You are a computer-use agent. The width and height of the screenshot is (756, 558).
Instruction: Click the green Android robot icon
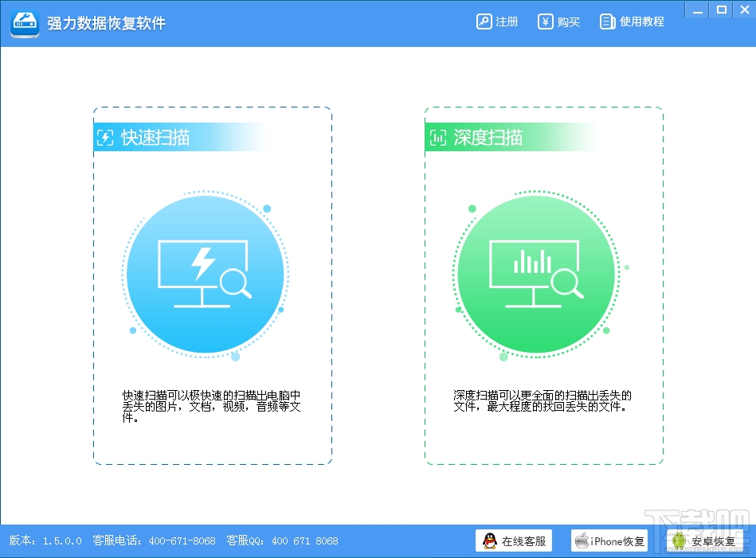point(679,540)
